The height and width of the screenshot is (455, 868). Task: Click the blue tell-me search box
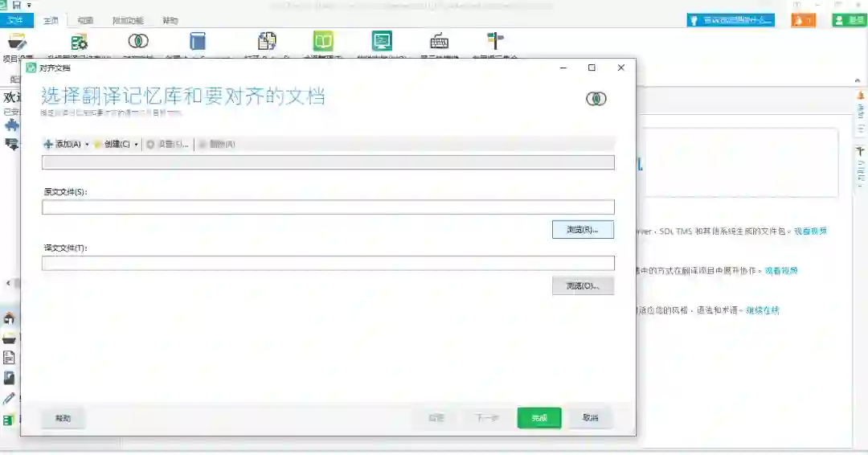pos(731,20)
